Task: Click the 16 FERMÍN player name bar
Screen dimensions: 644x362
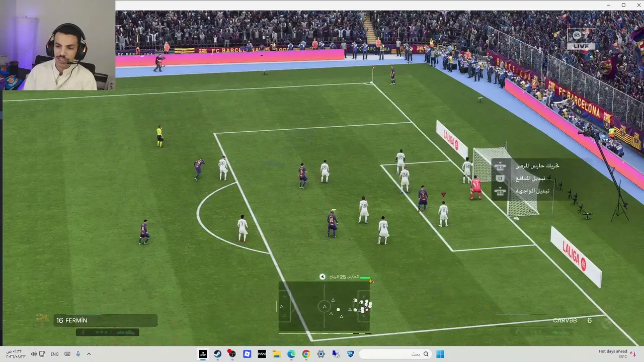Action: [x=106, y=320]
